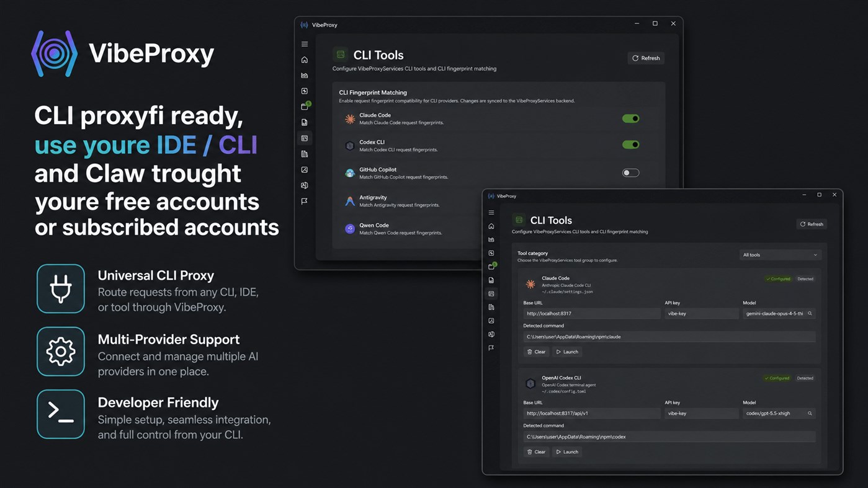The height and width of the screenshot is (488, 868).
Task: Open hamburger menu in back VibeProxy window
Action: pyautogui.click(x=305, y=44)
